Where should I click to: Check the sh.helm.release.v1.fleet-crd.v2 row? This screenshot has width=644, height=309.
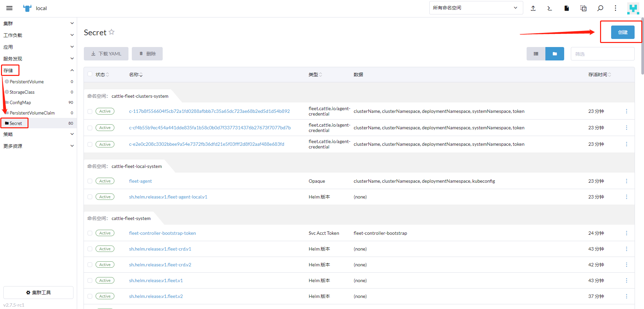90,265
